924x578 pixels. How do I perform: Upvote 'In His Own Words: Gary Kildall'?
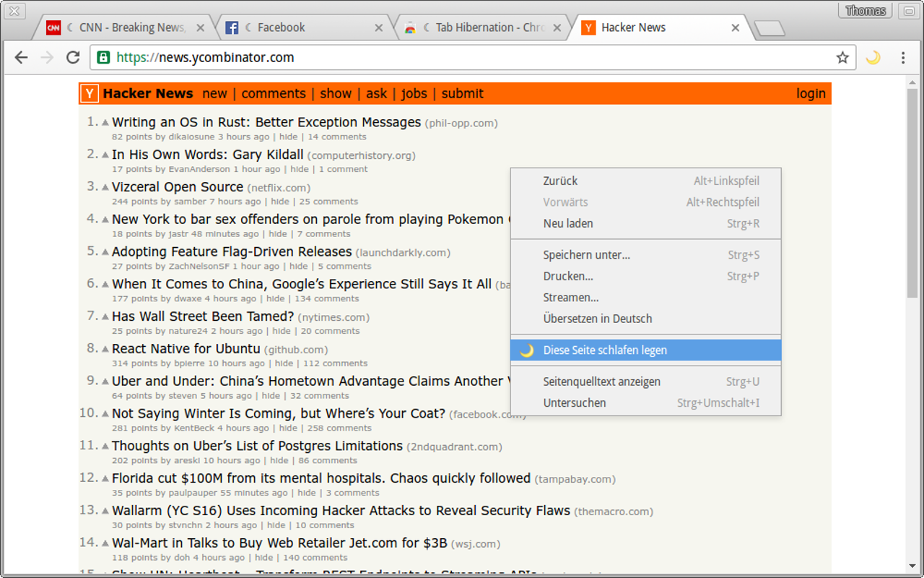(x=105, y=155)
